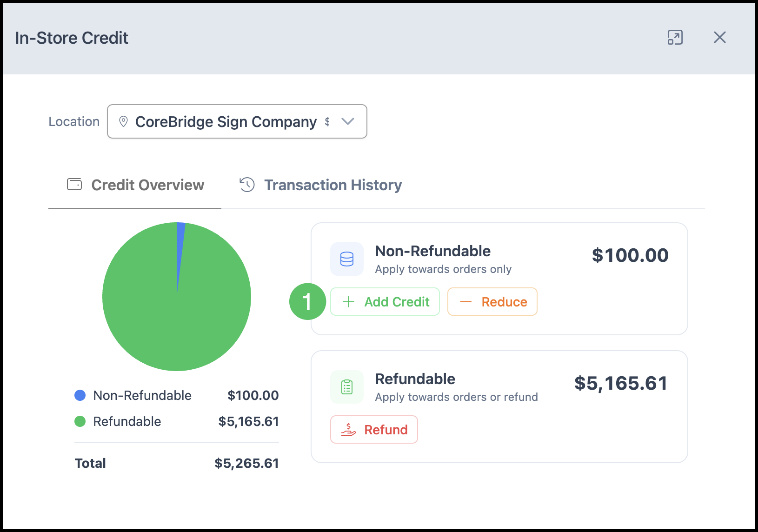Click the Reduce button
This screenshot has height=532, width=758.
492,302
